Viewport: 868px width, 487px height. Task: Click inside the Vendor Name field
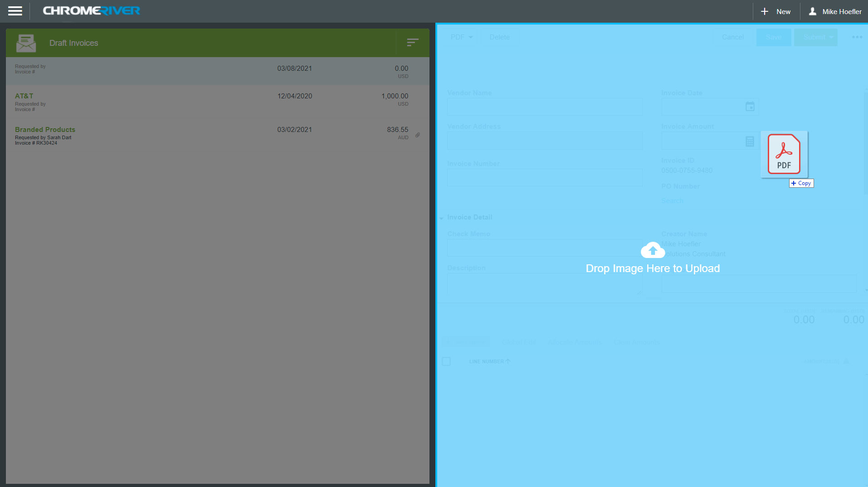pos(544,107)
